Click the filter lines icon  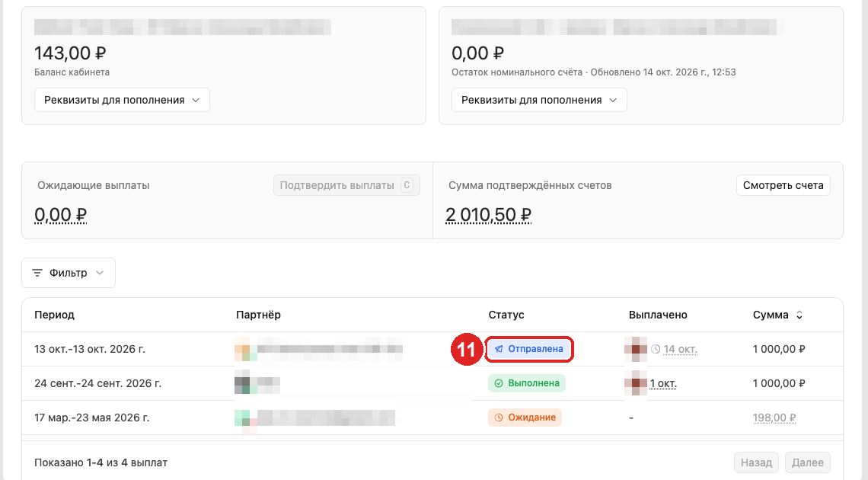click(x=37, y=273)
